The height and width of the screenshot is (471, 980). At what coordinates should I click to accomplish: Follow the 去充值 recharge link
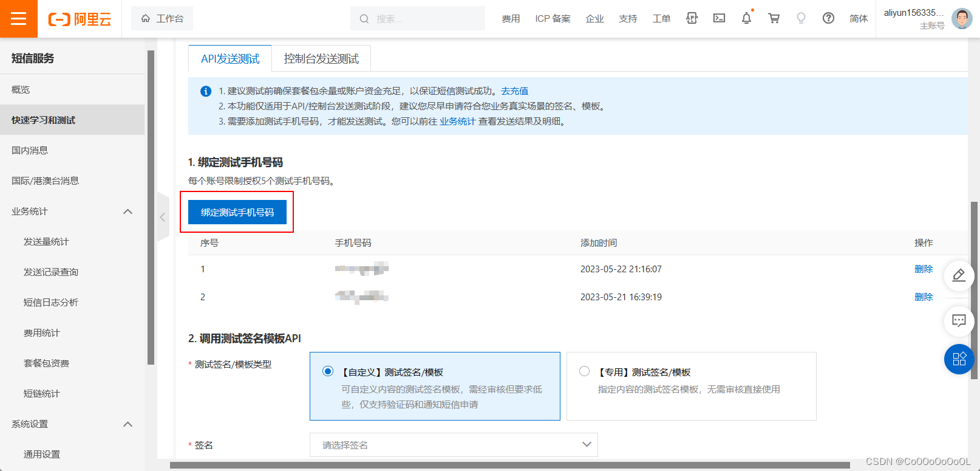point(514,91)
